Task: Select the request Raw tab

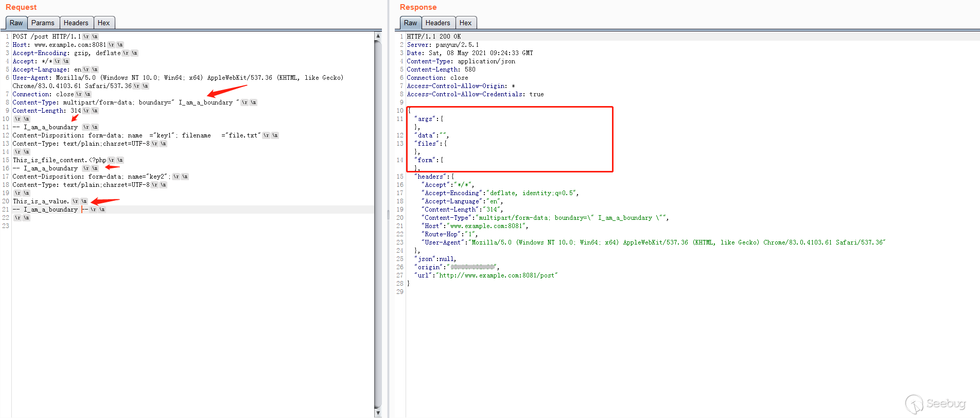Action: (16, 23)
